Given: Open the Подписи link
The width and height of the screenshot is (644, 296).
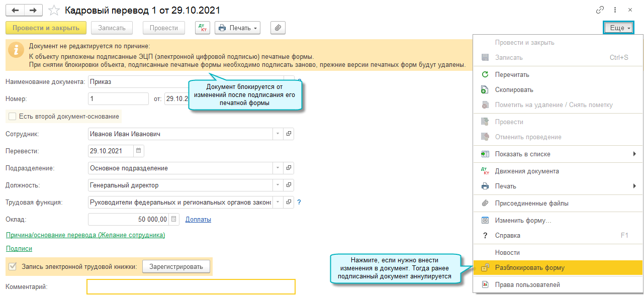Looking at the screenshot, I should coord(19,249).
